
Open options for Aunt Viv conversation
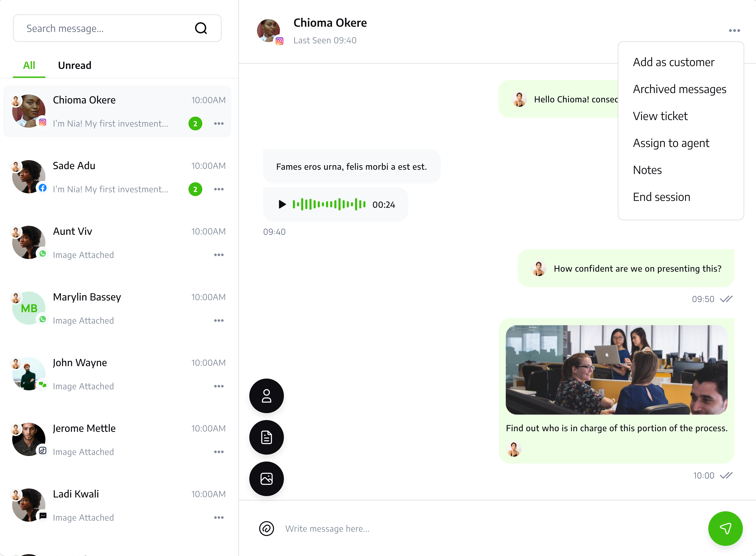[219, 255]
